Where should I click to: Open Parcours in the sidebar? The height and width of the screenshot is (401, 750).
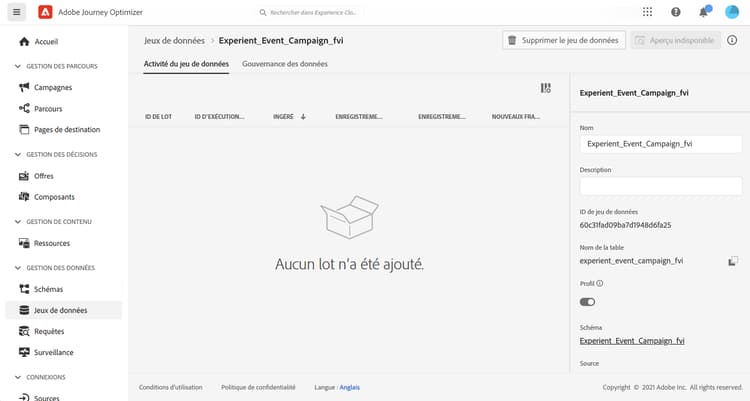click(48, 109)
